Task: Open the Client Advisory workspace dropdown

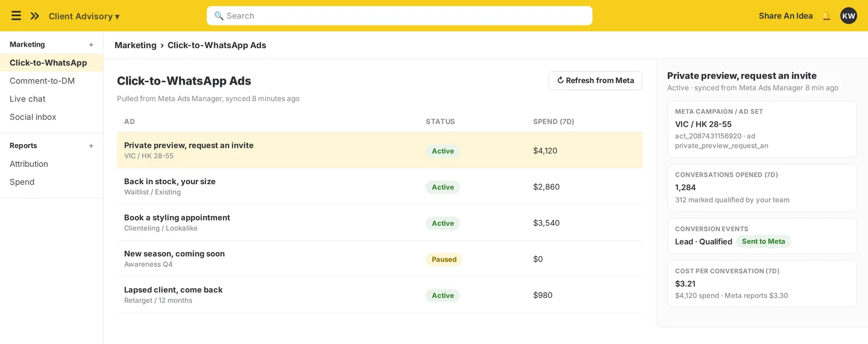Action: 84,16
